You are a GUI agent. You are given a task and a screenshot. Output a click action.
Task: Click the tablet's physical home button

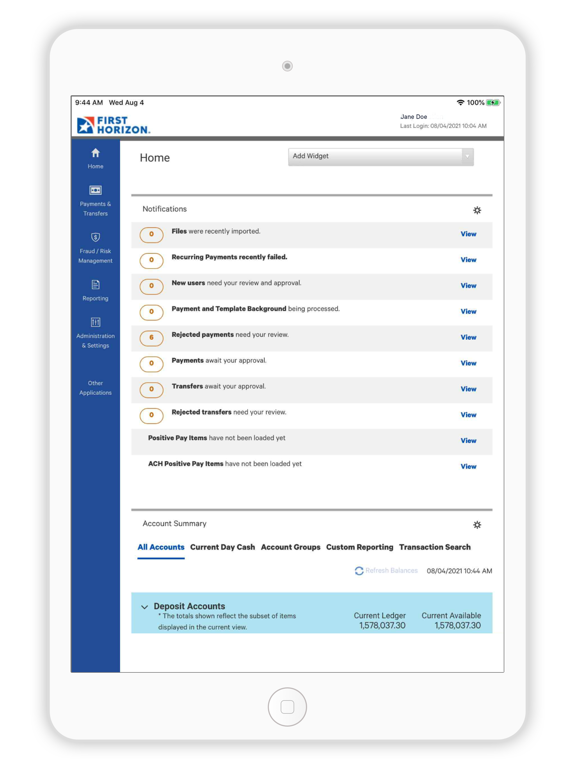coord(288,707)
